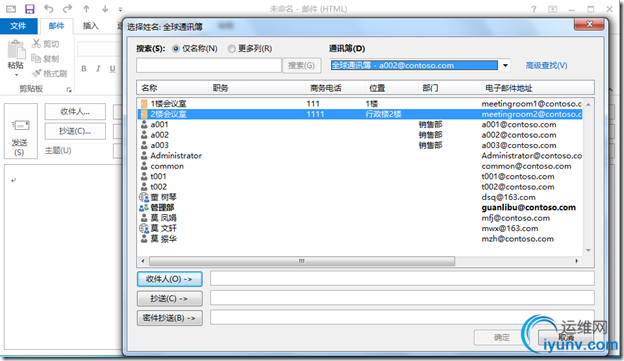Click the contact globe icon for 董 树琴
Viewport: 624px width, 361px height.
pos(144,197)
